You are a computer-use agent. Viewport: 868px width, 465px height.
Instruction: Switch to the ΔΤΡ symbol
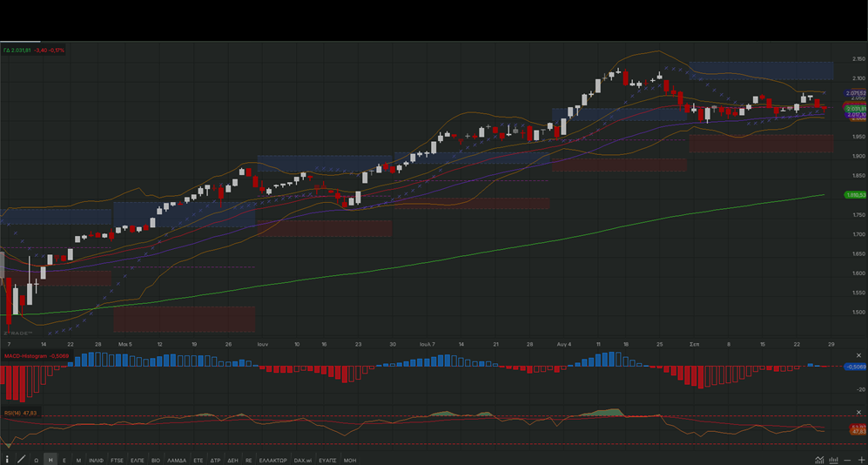(x=216, y=460)
